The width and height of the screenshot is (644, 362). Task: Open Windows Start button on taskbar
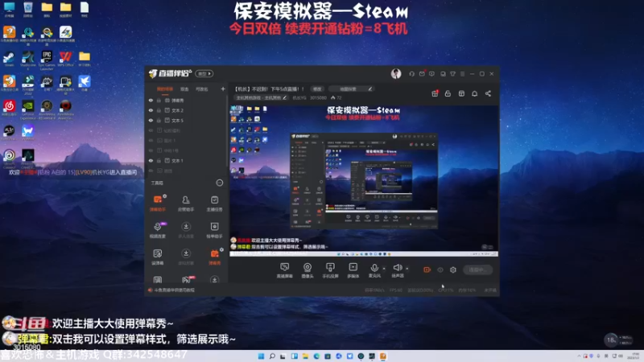coord(261,356)
